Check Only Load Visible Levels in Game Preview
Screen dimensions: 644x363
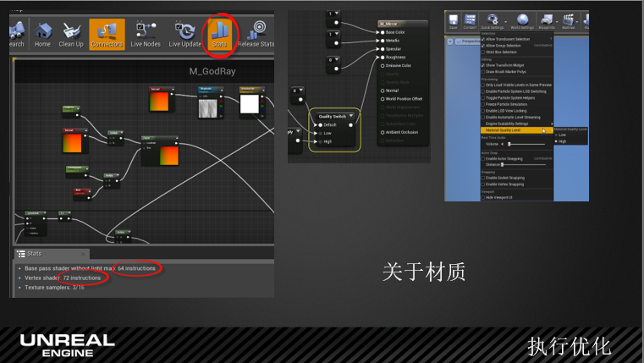click(x=483, y=85)
